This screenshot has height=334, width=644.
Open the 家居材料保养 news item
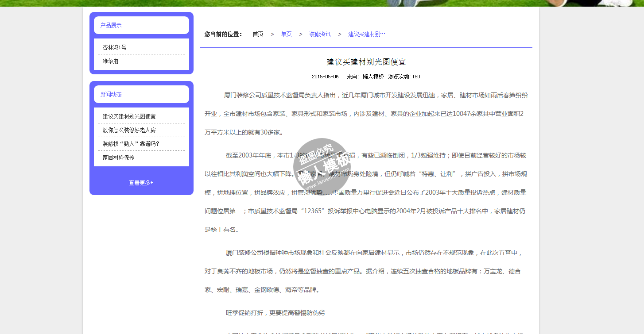coord(118,158)
